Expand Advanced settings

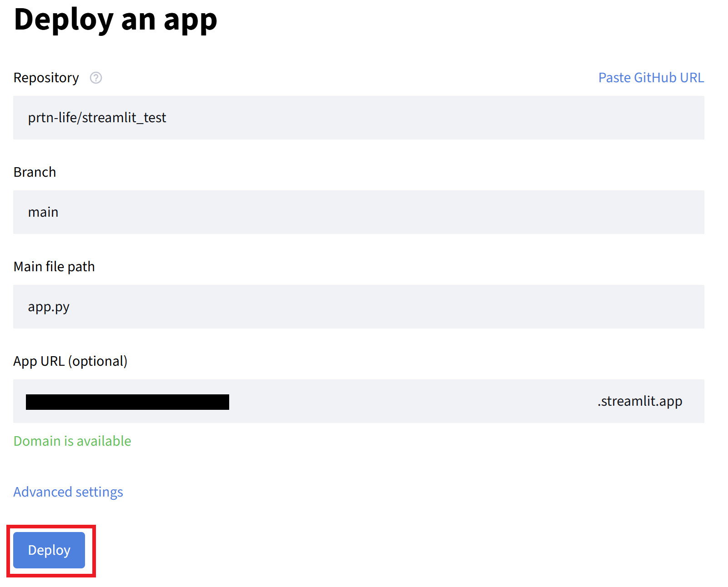68,492
